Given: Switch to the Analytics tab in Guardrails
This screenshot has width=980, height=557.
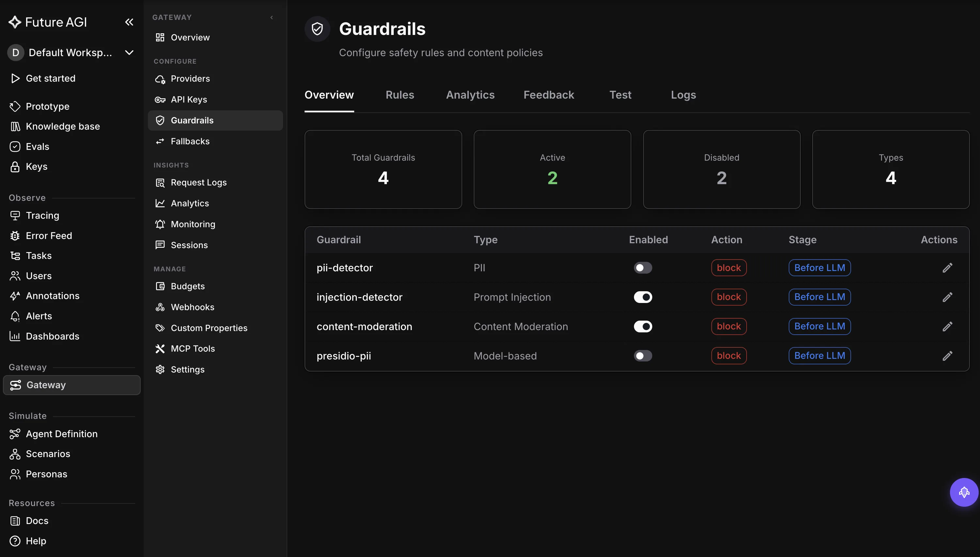Looking at the screenshot, I should tap(470, 95).
